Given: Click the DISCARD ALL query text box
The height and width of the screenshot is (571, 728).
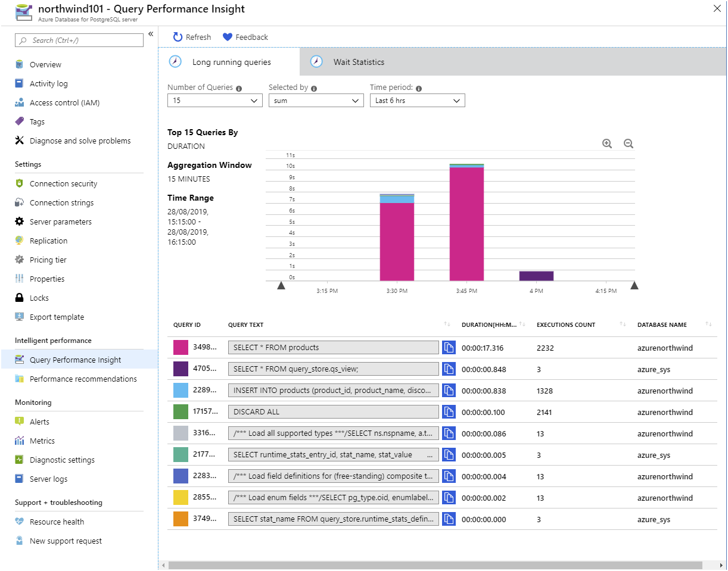Looking at the screenshot, I should (334, 412).
